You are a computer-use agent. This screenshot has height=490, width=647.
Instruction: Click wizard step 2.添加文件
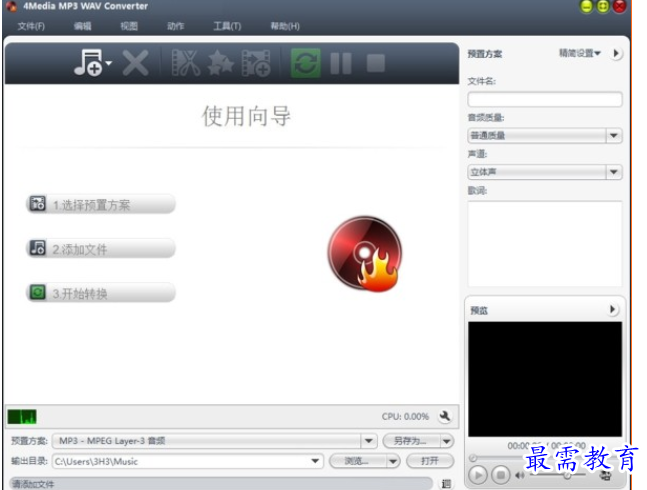[101, 249]
